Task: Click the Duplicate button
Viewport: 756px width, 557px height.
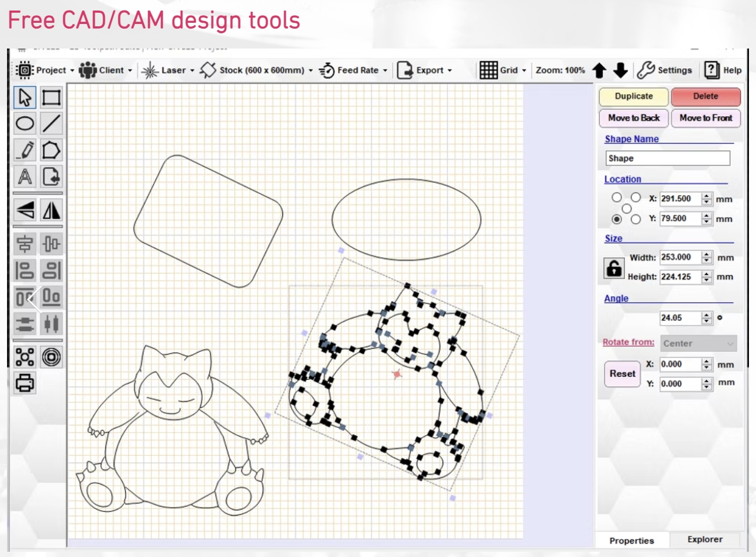Action: [634, 96]
